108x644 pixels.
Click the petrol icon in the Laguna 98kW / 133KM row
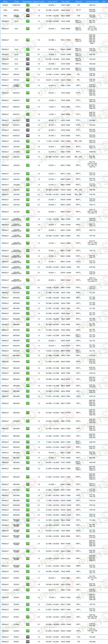point(28,205)
